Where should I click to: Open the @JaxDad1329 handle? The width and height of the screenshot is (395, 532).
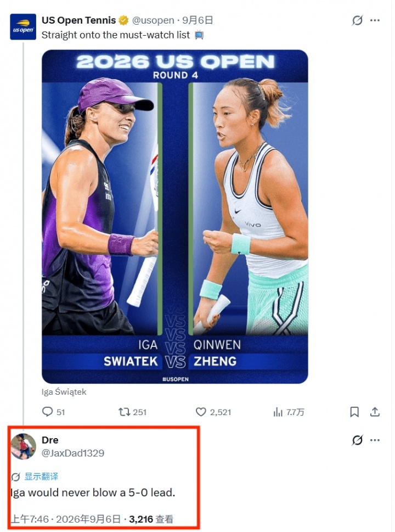pyautogui.click(x=73, y=453)
